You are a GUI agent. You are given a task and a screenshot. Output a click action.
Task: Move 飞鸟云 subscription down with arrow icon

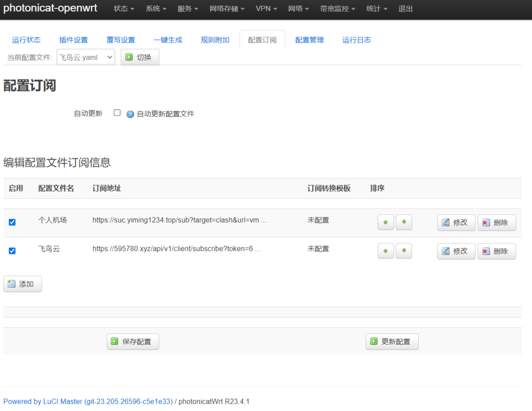click(404, 251)
